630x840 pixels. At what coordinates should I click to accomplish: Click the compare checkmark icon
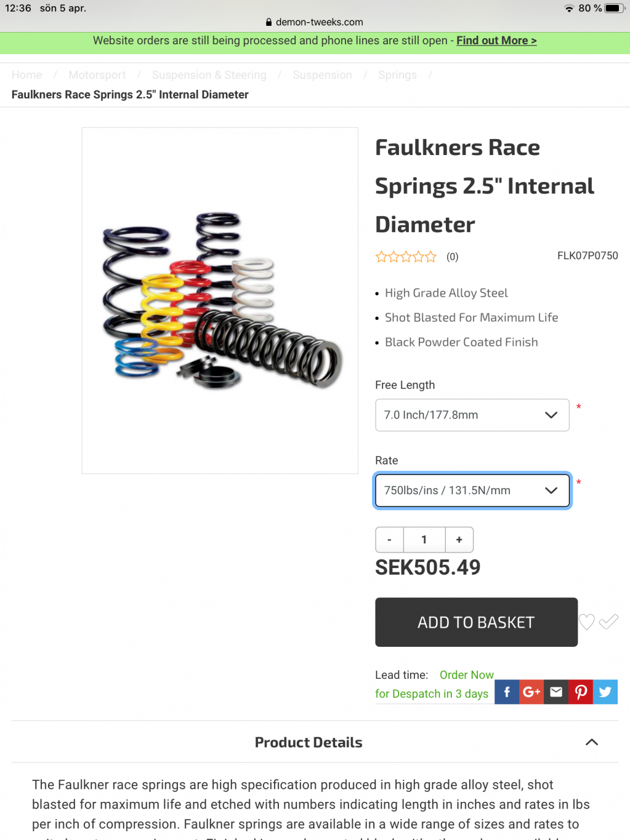click(x=608, y=622)
